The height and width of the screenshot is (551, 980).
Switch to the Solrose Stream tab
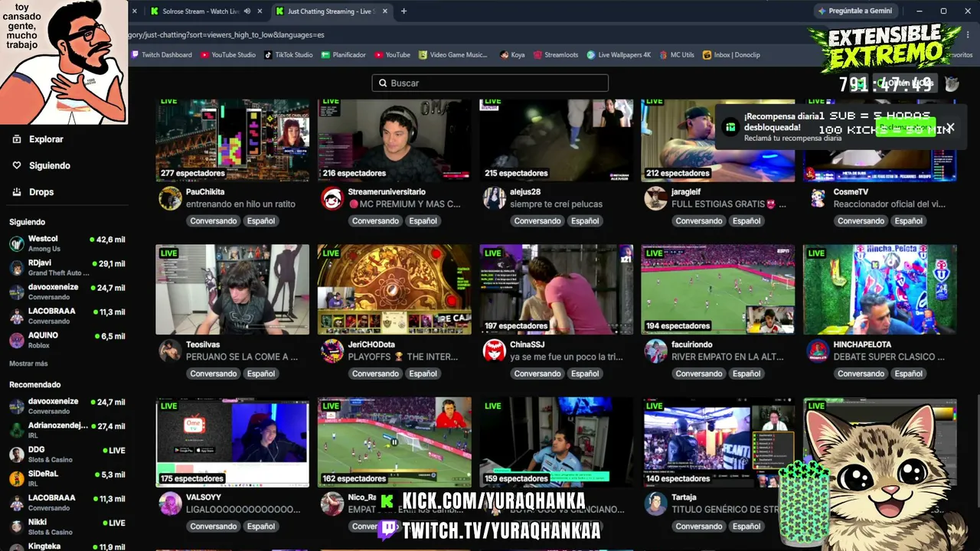coord(201,11)
